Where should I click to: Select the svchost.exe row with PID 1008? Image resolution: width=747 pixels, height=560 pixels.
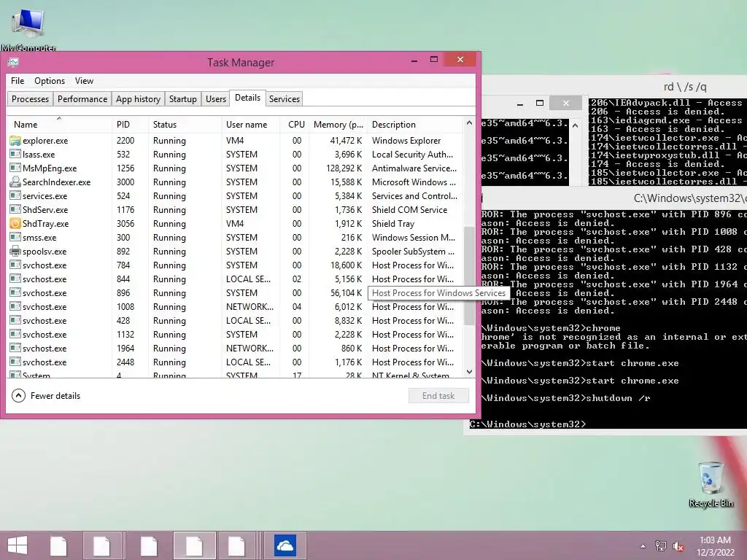coord(236,307)
